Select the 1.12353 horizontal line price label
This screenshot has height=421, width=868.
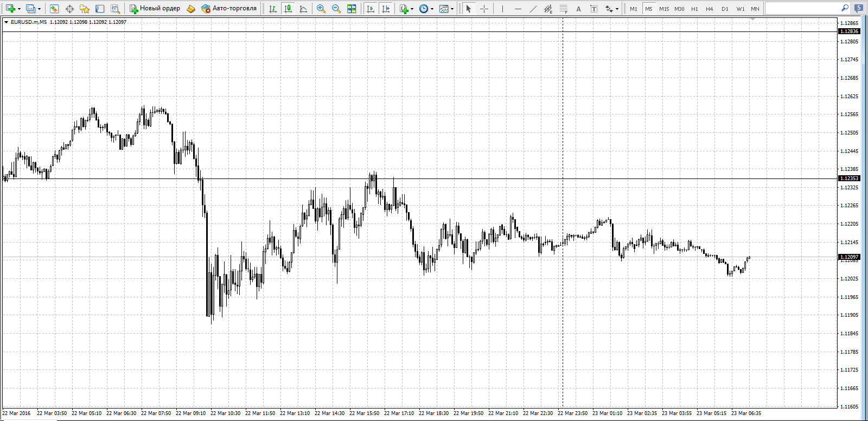pos(850,178)
